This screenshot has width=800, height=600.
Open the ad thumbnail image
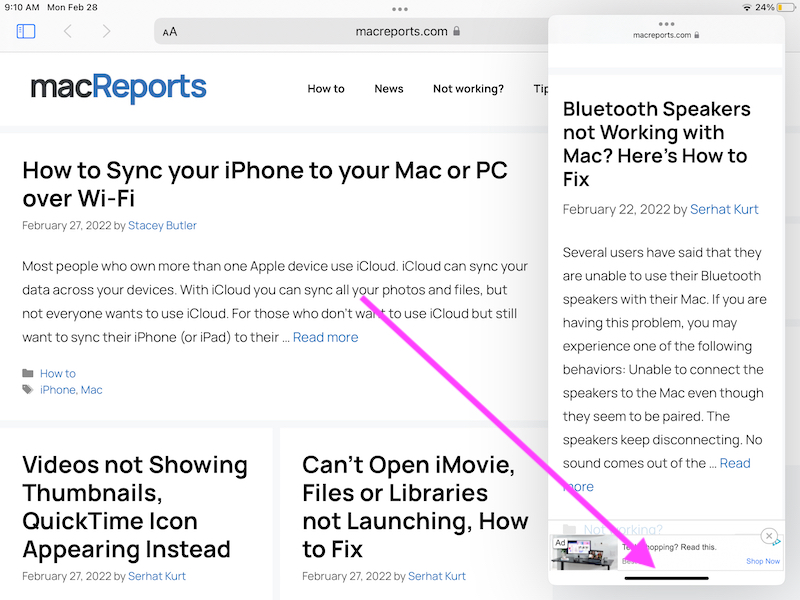(584, 553)
